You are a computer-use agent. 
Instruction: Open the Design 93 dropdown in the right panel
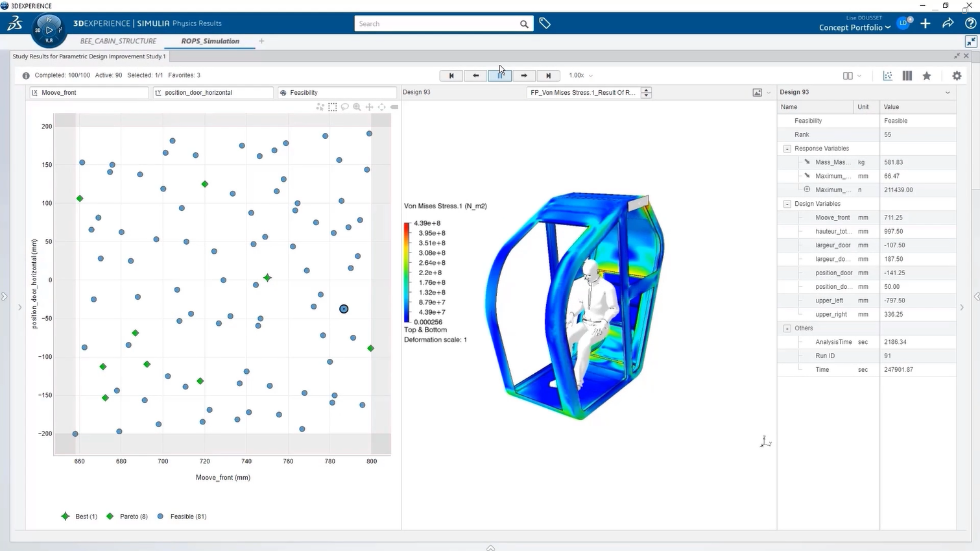[946, 92]
